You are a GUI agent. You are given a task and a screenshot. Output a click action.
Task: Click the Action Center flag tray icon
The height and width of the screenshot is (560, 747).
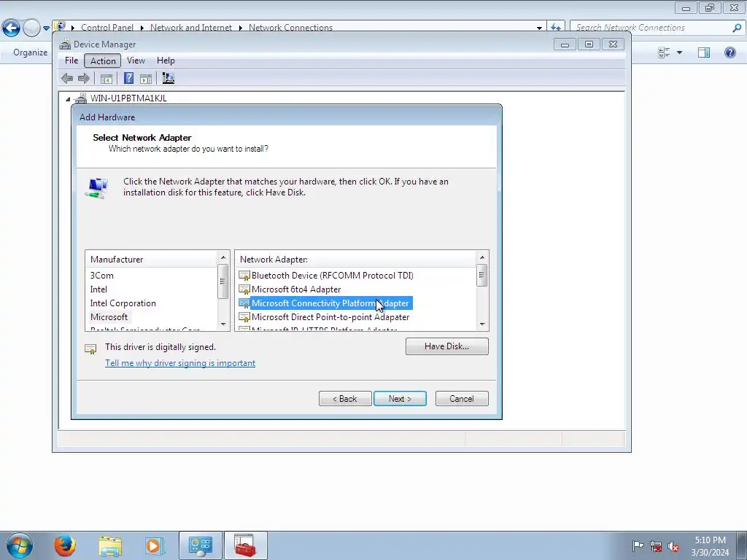pyautogui.click(x=638, y=545)
